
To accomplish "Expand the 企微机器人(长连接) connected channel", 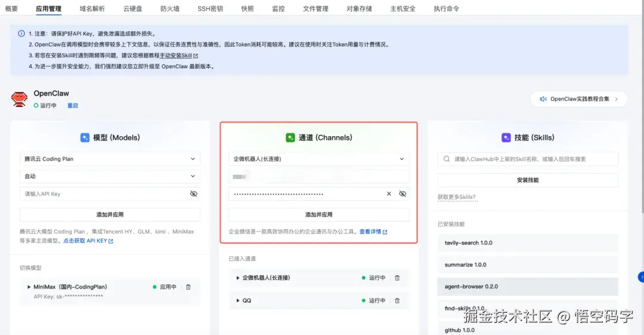I will (x=238, y=278).
